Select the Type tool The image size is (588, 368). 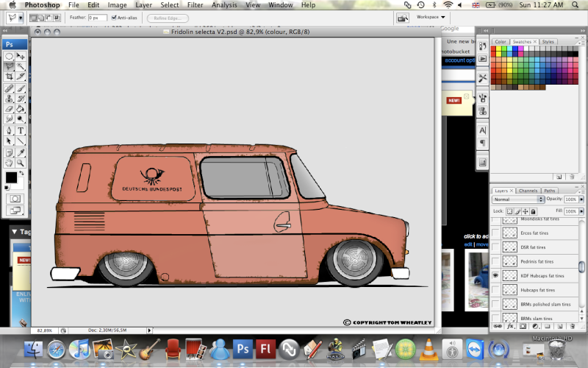(x=21, y=131)
